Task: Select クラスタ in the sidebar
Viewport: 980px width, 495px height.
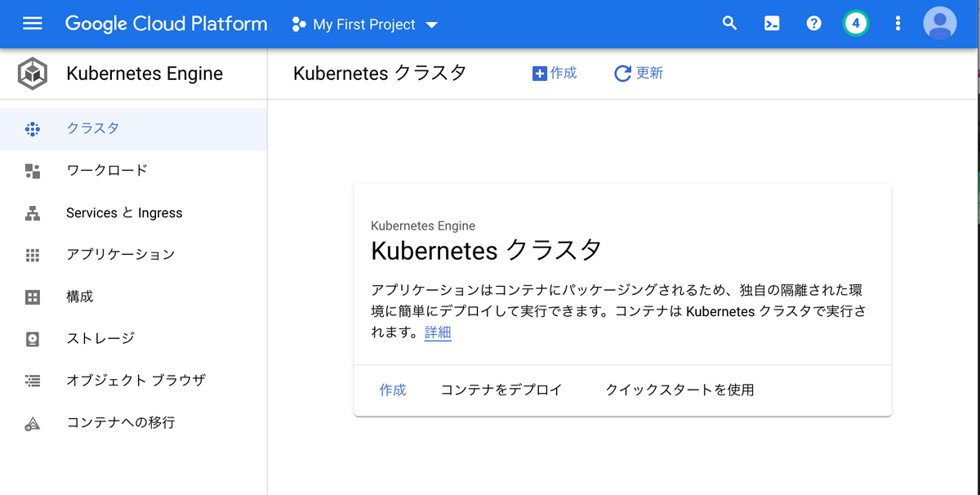Action: [133, 128]
